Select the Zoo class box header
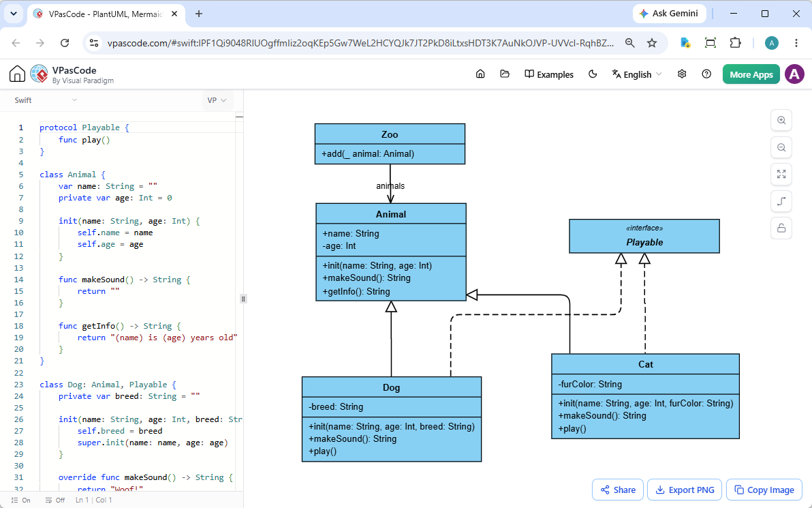 [390, 134]
